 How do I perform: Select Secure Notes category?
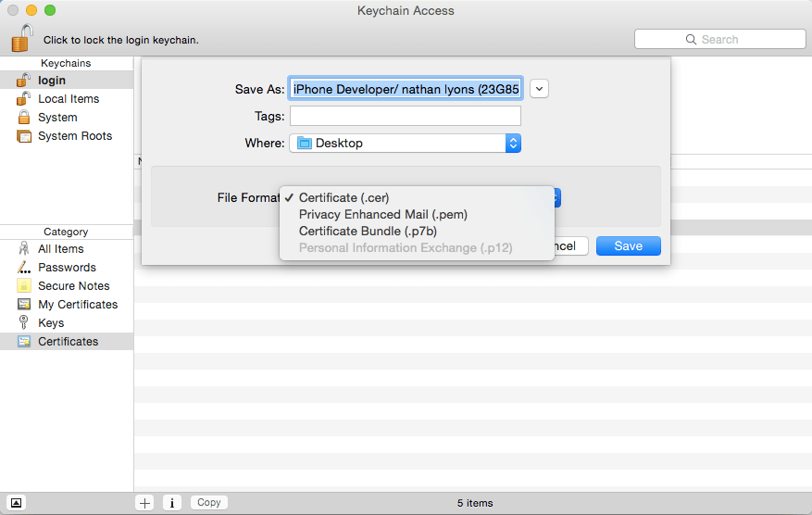pyautogui.click(x=67, y=285)
